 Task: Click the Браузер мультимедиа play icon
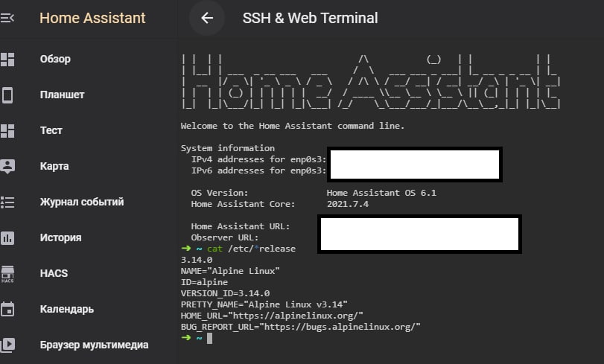click(7, 345)
